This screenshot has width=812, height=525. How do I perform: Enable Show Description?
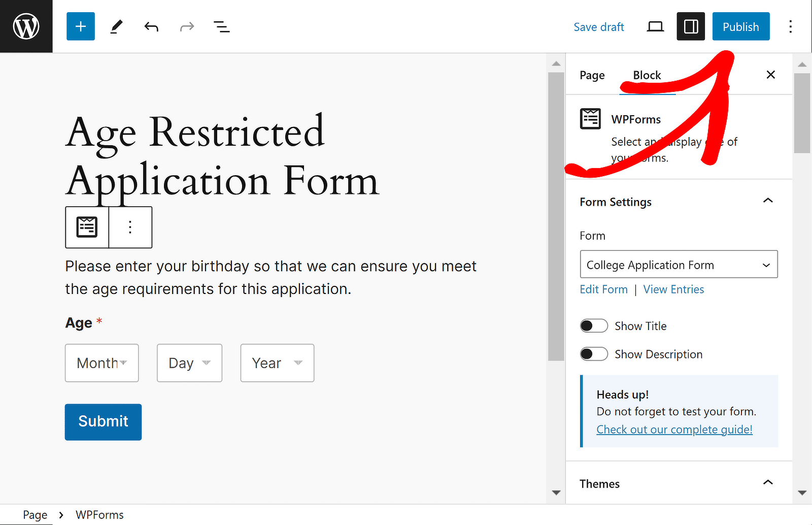click(x=594, y=354)
